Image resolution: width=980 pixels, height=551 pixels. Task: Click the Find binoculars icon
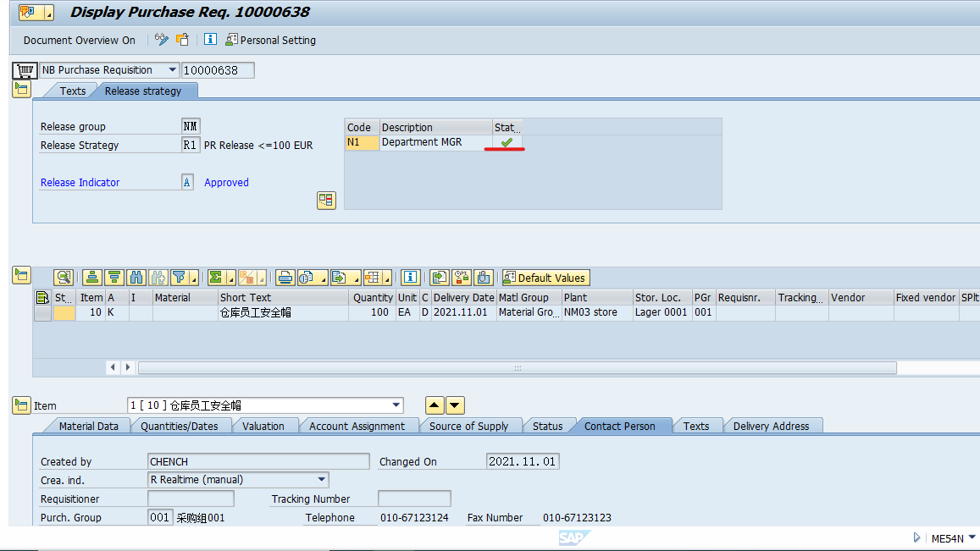tap(136, 278)
